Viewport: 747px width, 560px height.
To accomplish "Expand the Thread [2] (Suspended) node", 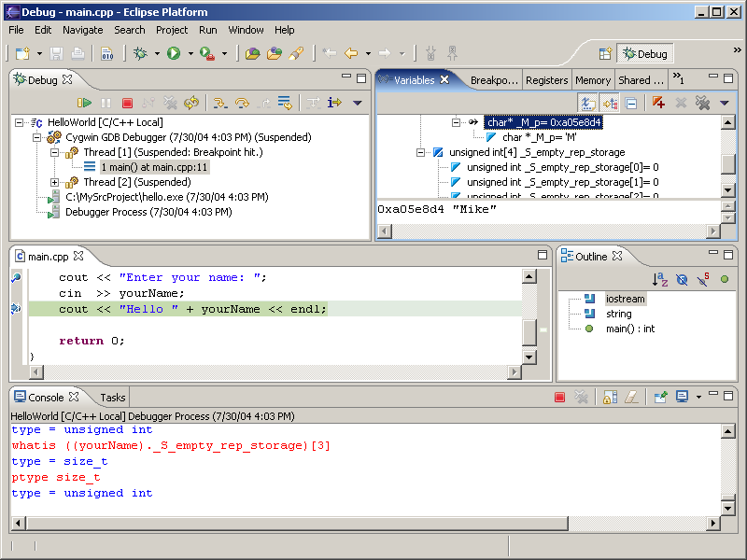I will [55, 182].
